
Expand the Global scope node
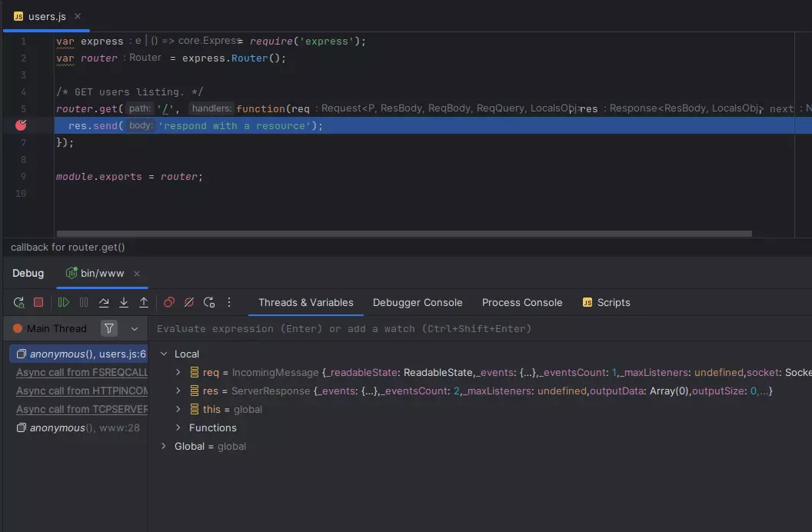click(163, 447)
